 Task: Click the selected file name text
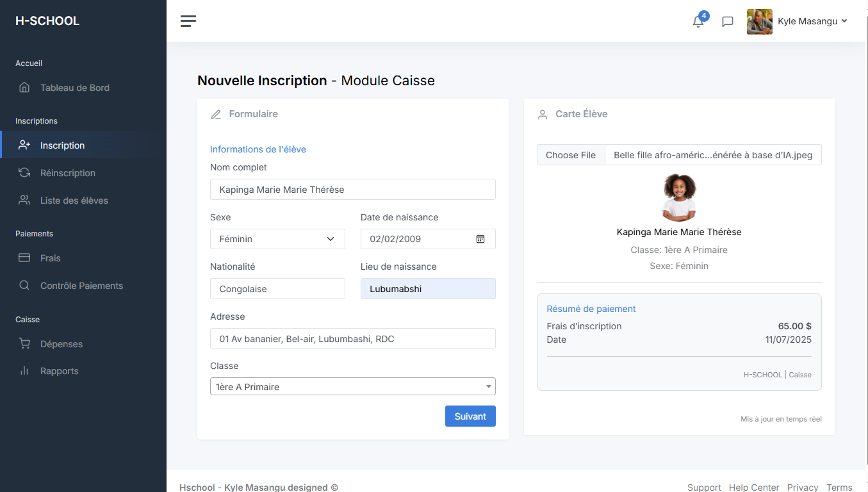(713, 155)
